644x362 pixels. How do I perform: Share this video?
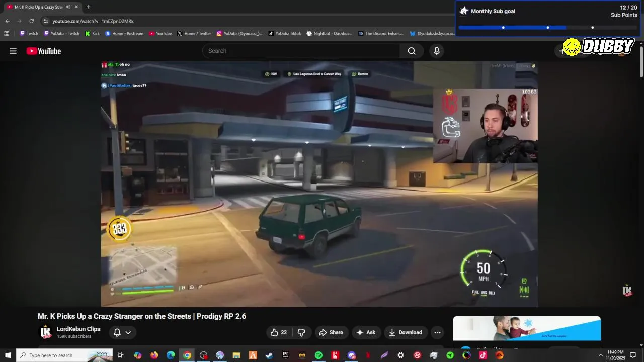click(331, 332)
